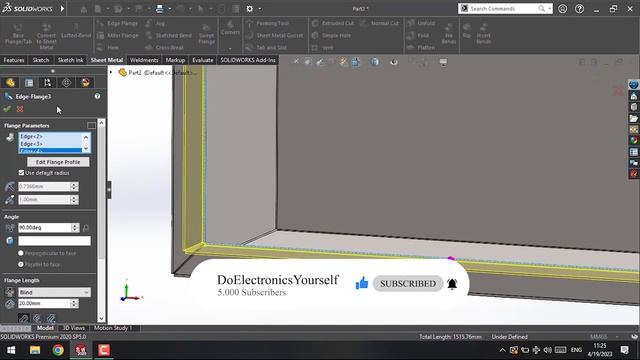Image resolution: width=640 pixels, height=360 pixels.
Task: Click the Flatten tool in ribbon
Action: [x=421, y=47]
